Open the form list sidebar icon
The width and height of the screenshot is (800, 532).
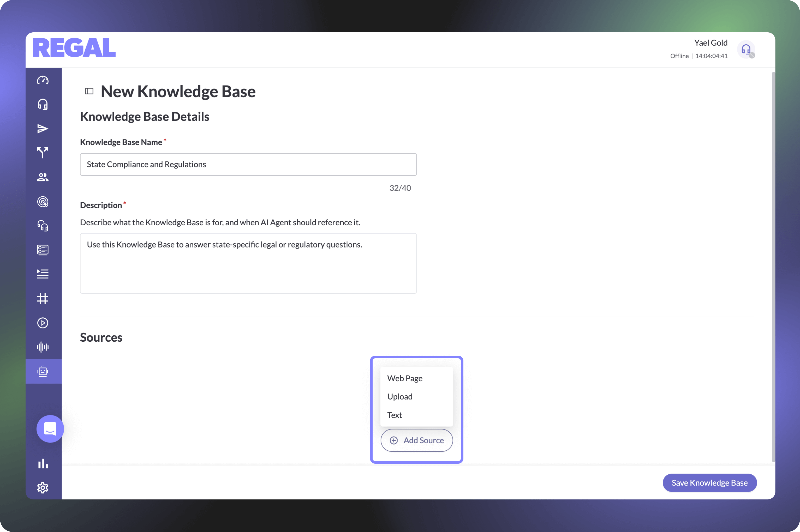pos(43,250)
